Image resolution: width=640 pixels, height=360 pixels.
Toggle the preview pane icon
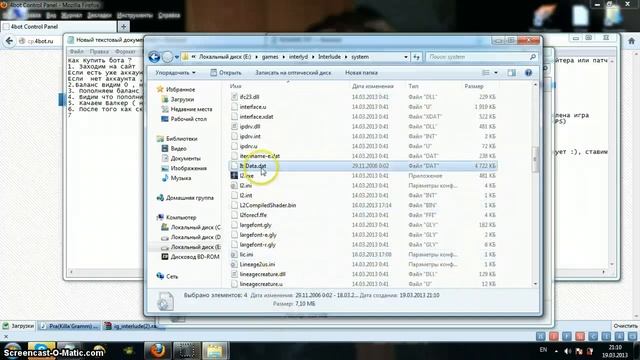[x=511, y=73]
